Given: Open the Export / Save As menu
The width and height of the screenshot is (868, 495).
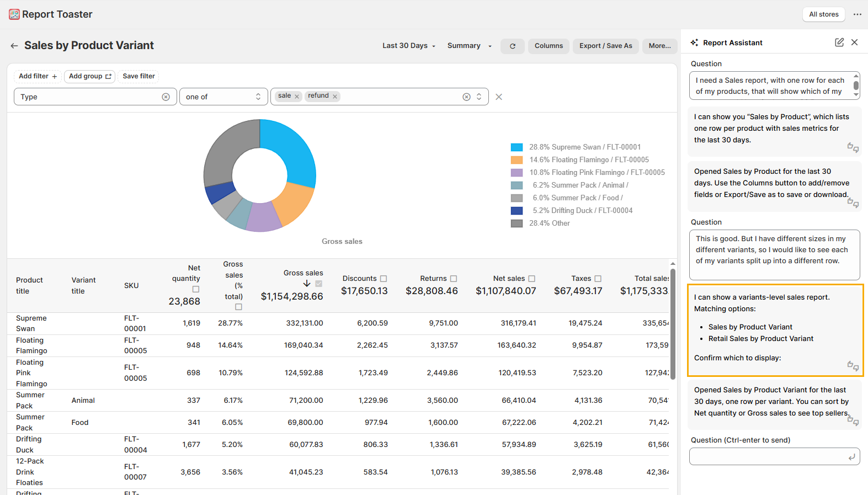Looking at the screenshot, I should coord(605,46).
